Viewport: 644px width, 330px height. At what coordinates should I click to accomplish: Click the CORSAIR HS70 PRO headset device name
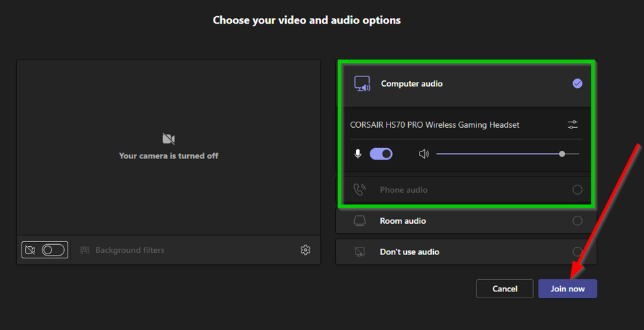[435, 125]
